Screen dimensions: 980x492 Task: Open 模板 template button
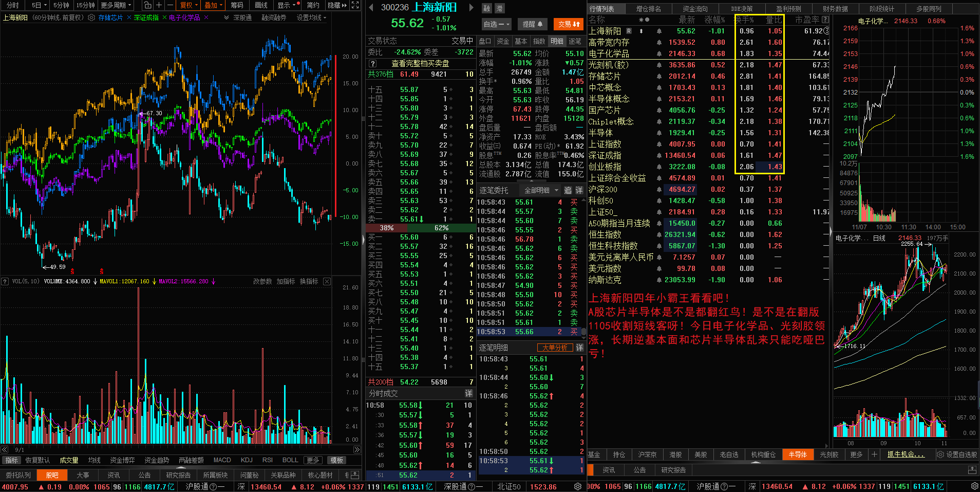pyautogui.click(x=337, y=460)
